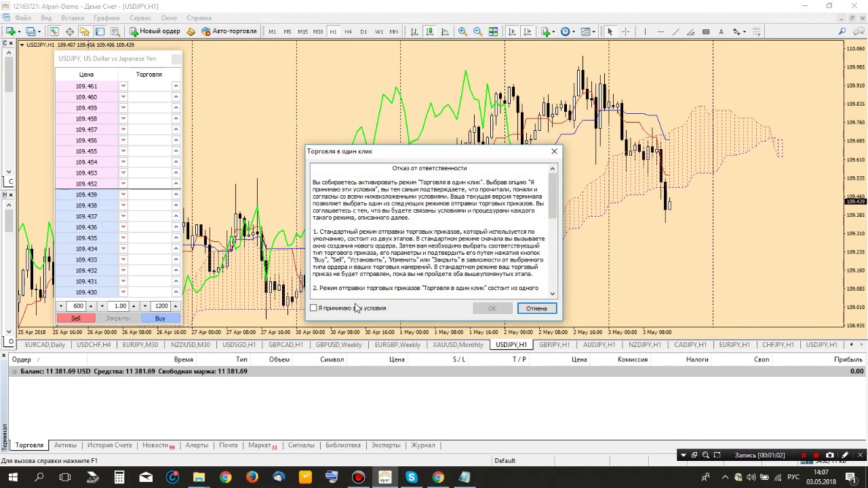The image size is (868, 488).
Task: Increase the 1200 take profit value
Action: pos(175,306)
